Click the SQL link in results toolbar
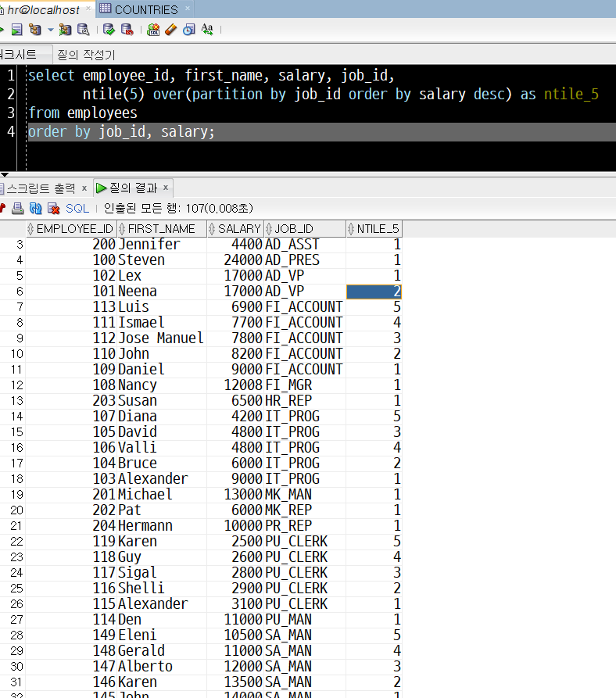 pyautogui.click(x=77, y=209)
